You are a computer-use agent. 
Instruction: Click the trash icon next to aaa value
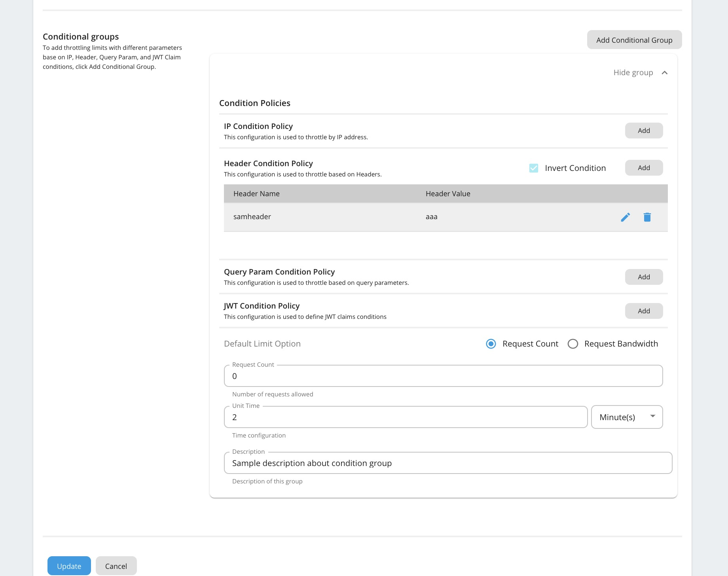648,217
